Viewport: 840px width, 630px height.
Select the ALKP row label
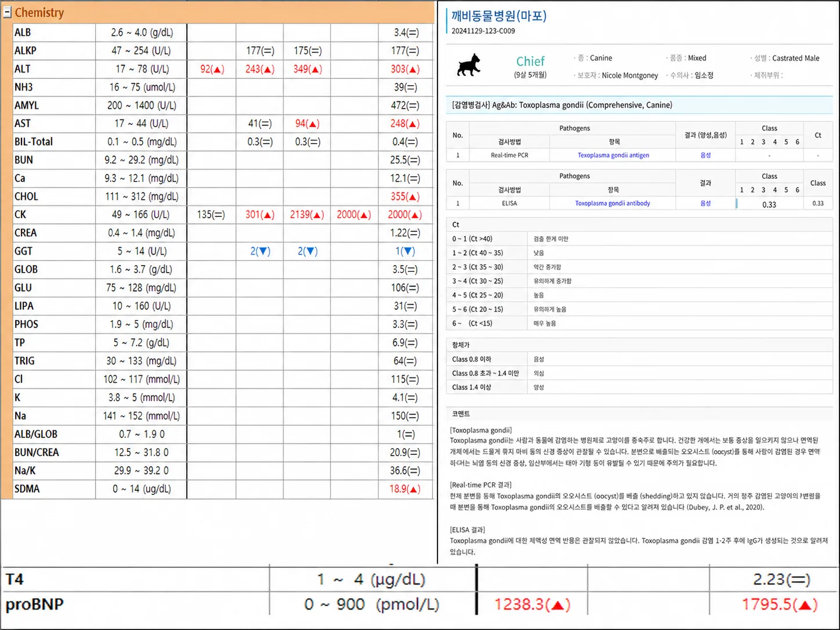(x=26, y=50)
